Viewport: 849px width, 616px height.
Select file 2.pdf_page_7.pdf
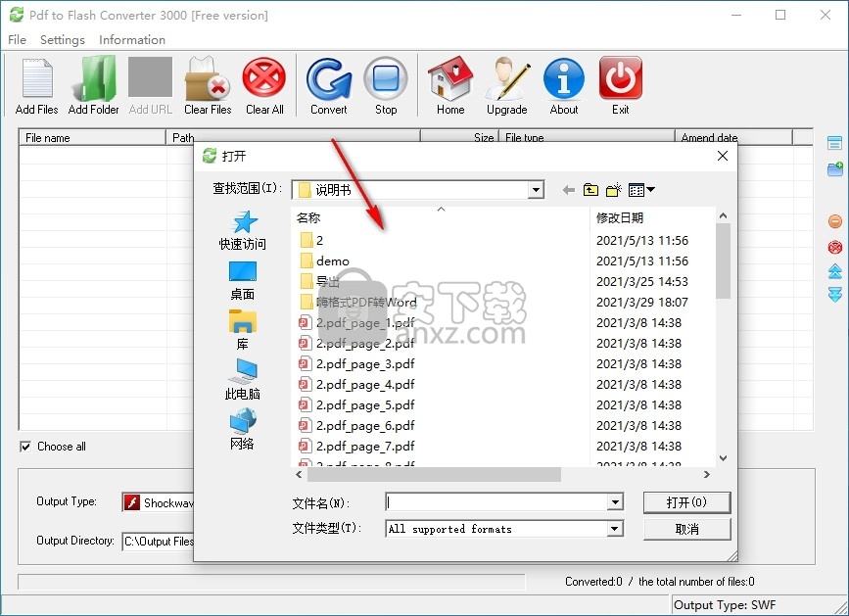click(x=356, y=446)
